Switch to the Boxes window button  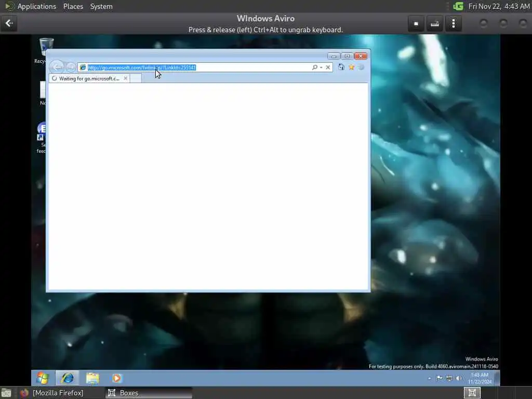click(x=149, y=393)
